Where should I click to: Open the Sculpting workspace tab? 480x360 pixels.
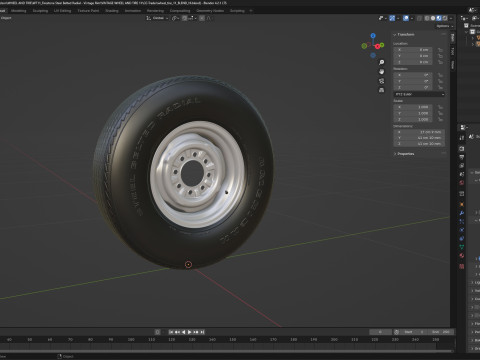pyautogui.click(x=40, y=11)
